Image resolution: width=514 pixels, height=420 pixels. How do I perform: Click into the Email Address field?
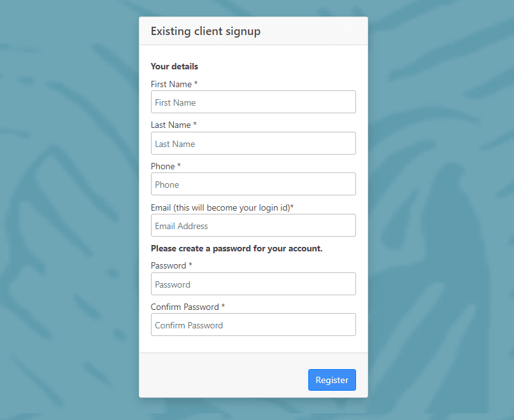coord(253,225)
